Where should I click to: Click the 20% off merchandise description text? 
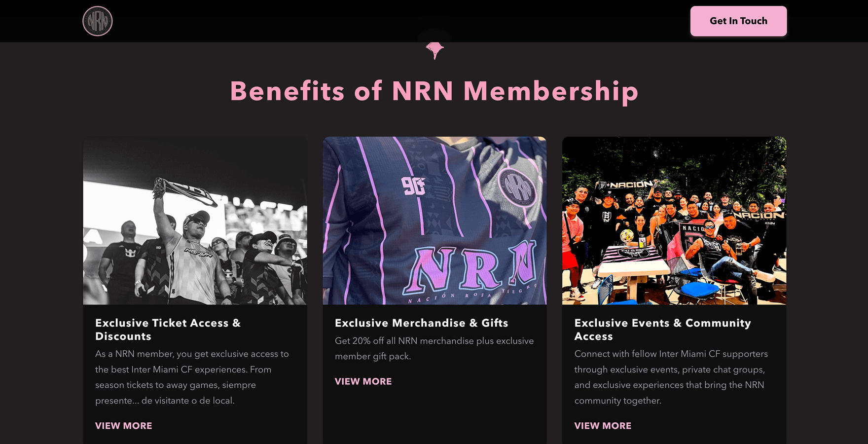click(434, 348)
